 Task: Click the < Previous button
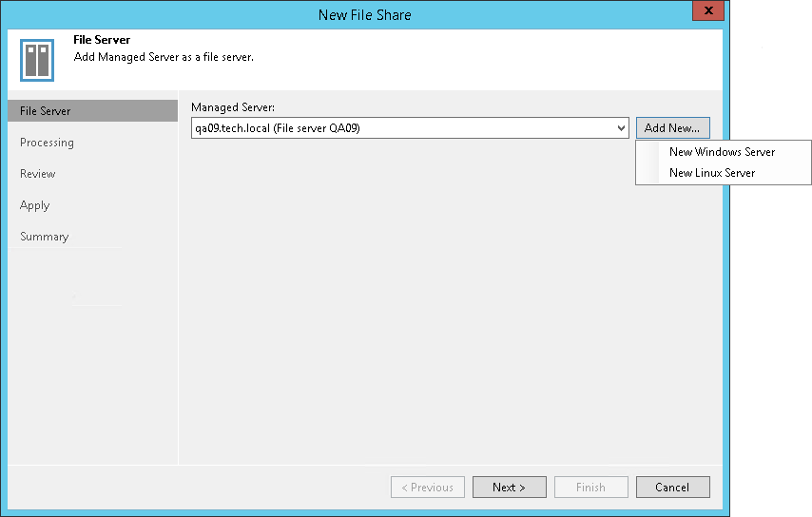click(x=428, y=487)
